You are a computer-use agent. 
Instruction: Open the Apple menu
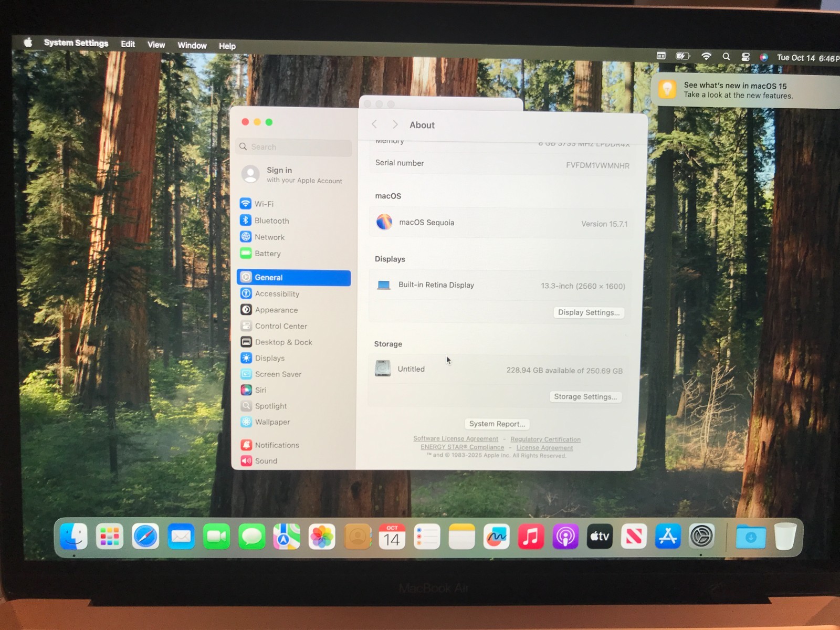(x=28, y=43)
